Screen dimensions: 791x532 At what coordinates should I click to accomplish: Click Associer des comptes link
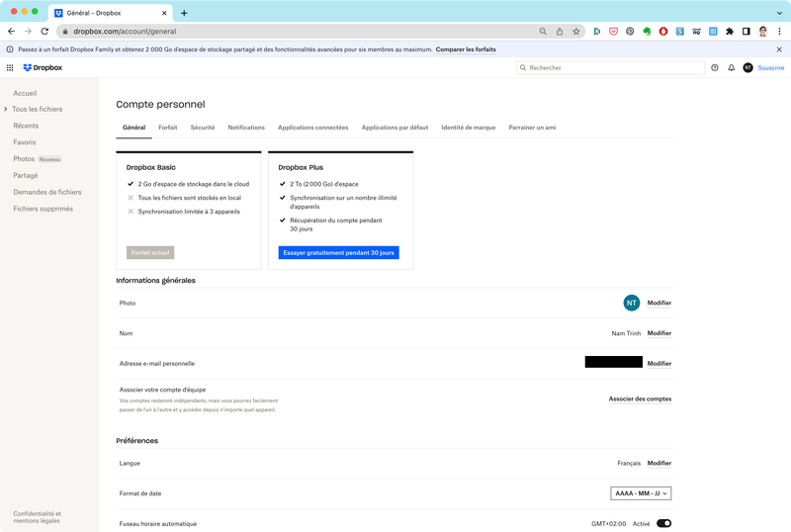(x=640, y=399)
